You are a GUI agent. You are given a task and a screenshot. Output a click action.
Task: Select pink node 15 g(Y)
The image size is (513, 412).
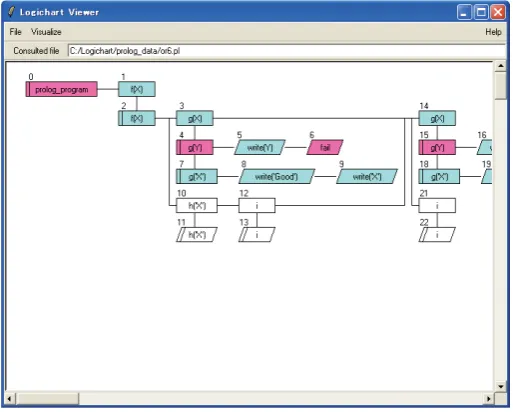[437, 147]
